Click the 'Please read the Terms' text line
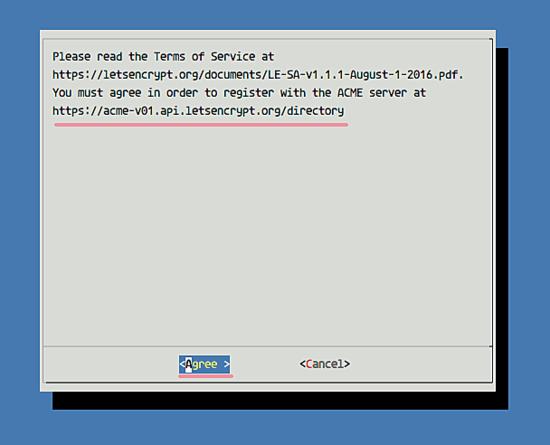This screenshot has height=445, width=550. pos(163,56)
